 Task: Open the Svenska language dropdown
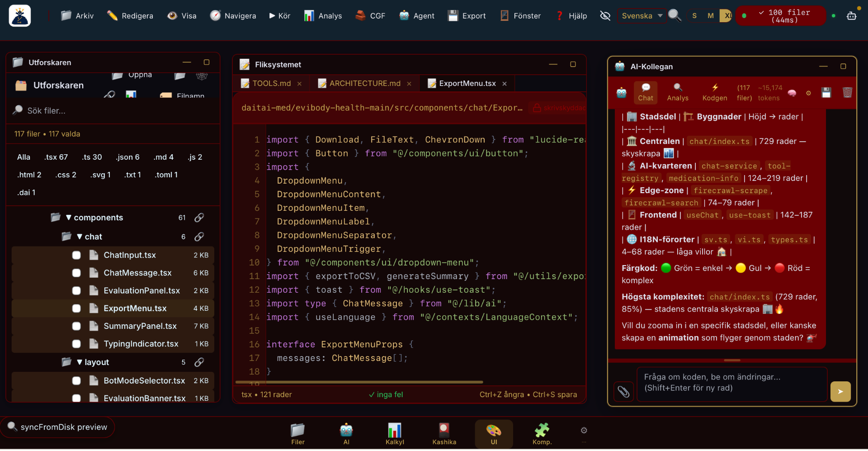click(x=642, y=16)
